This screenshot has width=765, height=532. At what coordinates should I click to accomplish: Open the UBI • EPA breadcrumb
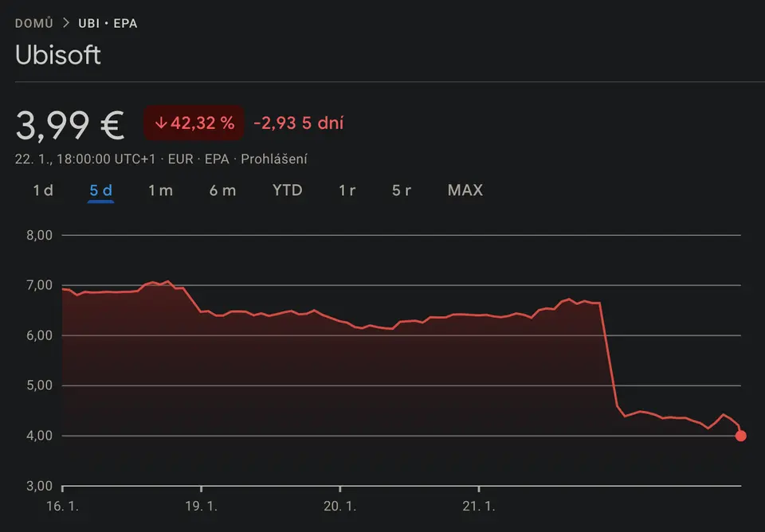pos(108,23)
